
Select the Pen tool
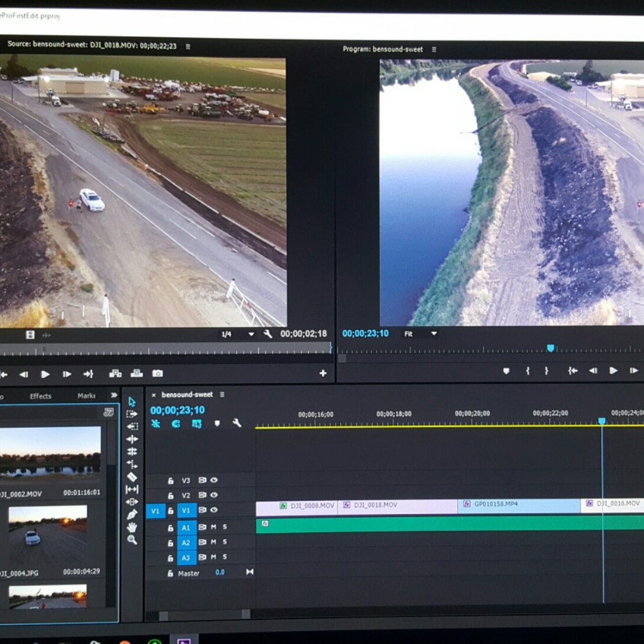[132, 514]
